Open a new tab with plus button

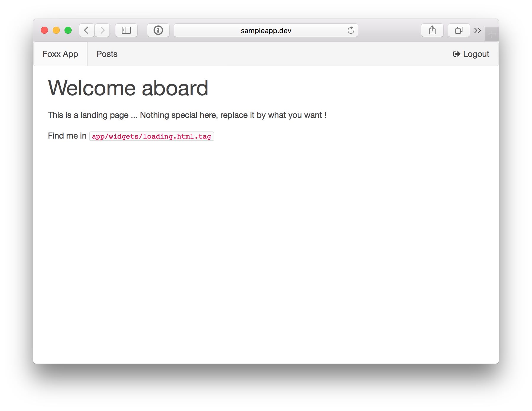tap(492, 34)
